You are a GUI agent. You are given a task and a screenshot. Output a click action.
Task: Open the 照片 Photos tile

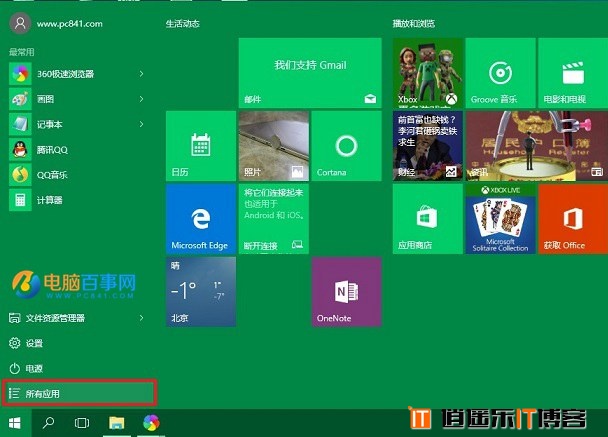[274, 146]
